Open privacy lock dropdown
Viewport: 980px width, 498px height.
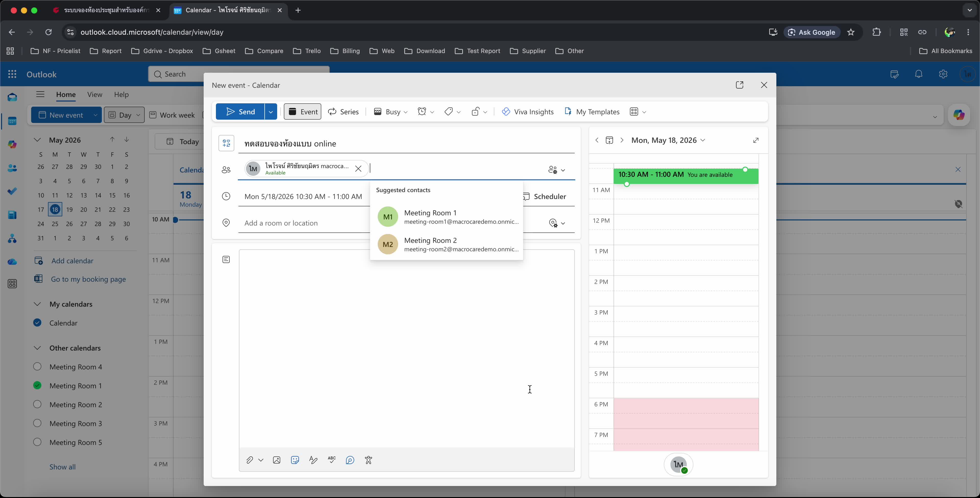[479, 112]
